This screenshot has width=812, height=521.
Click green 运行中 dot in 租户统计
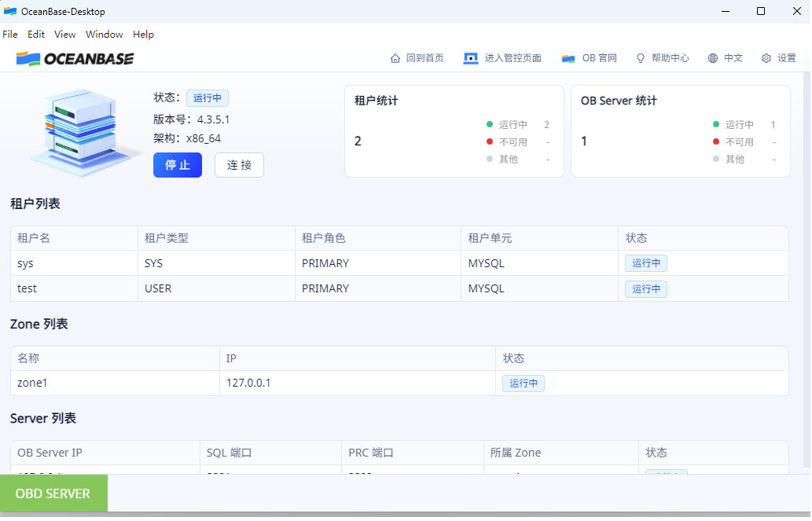[x=490, y=124]
